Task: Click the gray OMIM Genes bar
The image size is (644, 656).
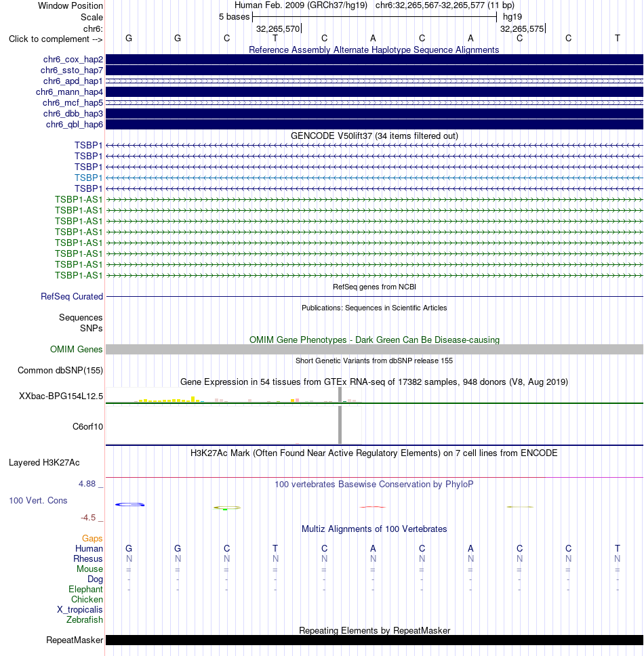Action: [374, 349]
